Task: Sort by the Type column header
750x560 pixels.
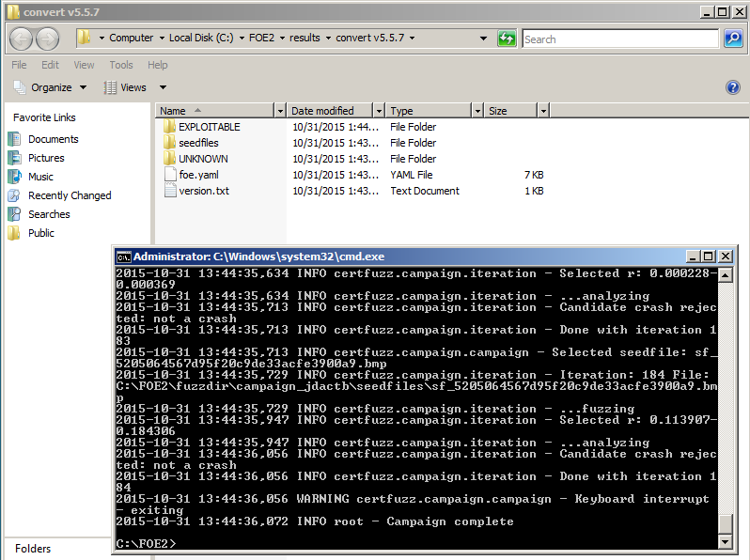Action: pyautogui.click(x=429, y=111)
